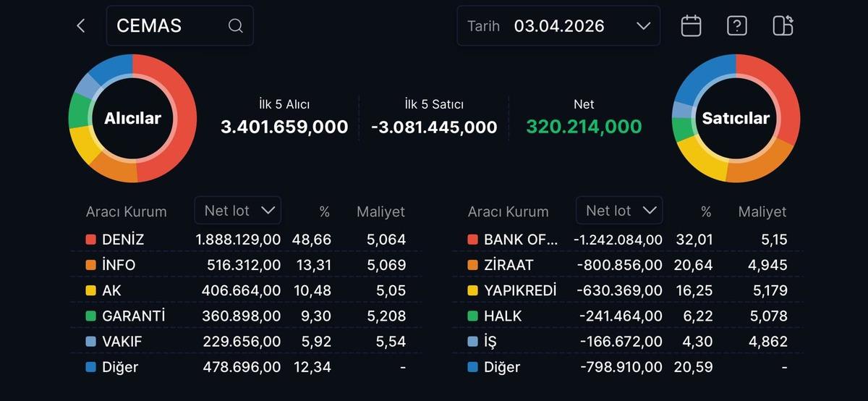Click the help question mark icon

[736, 26]
